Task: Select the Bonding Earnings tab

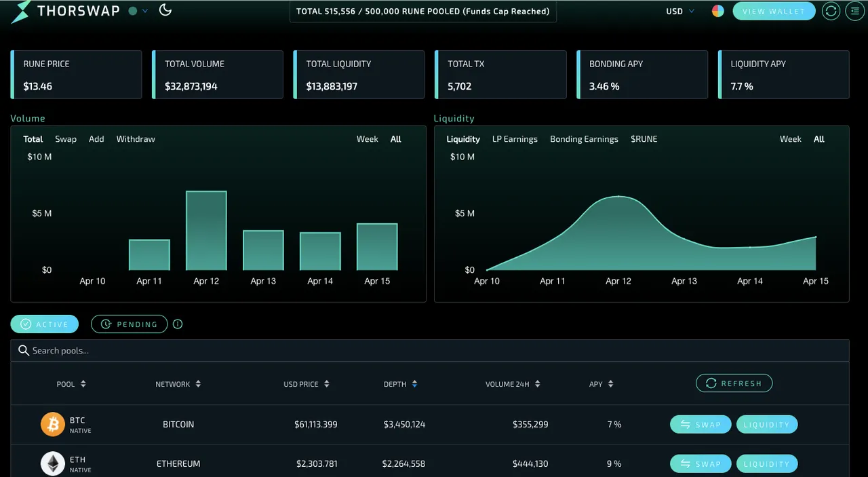Action: 584,139
